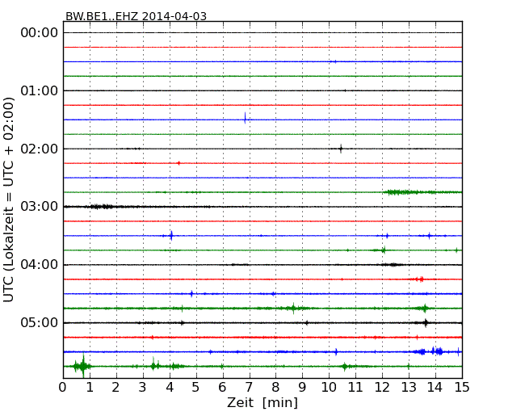
Task: Click the x-axis tick label 6
Action: pyautogui.click(x=223, y=388)
